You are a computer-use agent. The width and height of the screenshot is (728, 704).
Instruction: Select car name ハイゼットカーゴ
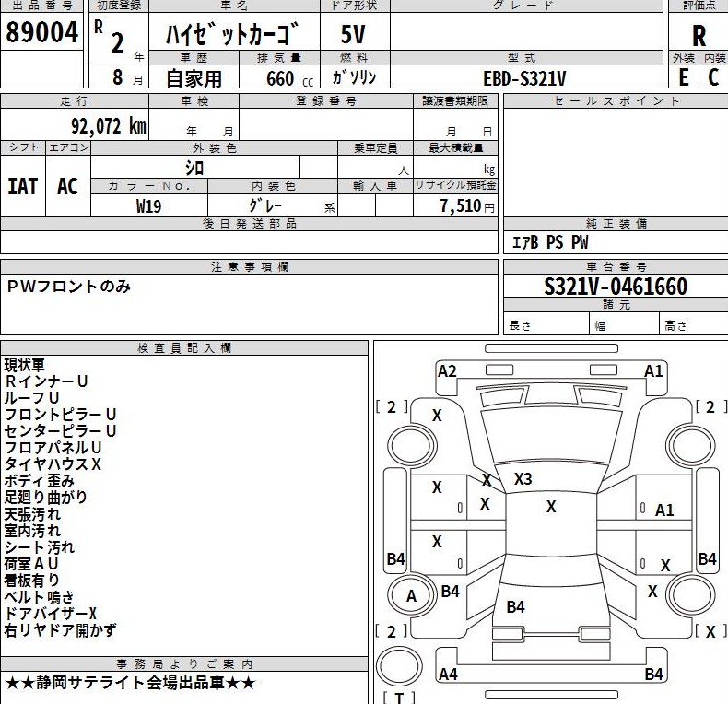tap(233, 33)
